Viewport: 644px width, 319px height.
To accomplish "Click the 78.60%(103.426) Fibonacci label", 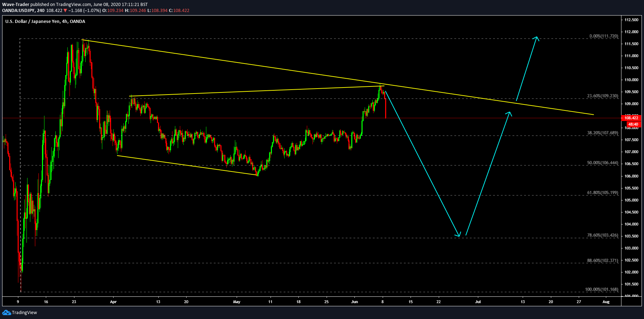I will 602,235.
